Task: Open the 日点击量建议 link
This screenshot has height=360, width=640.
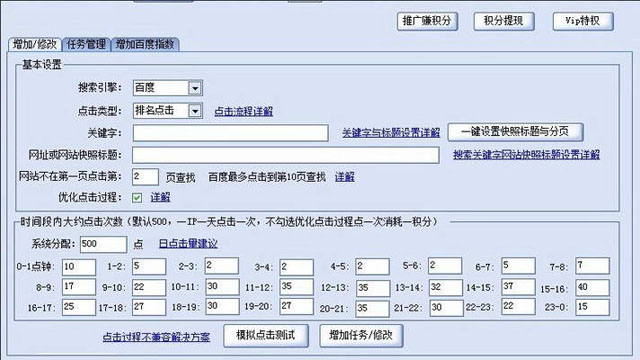Action: point(188,244)
